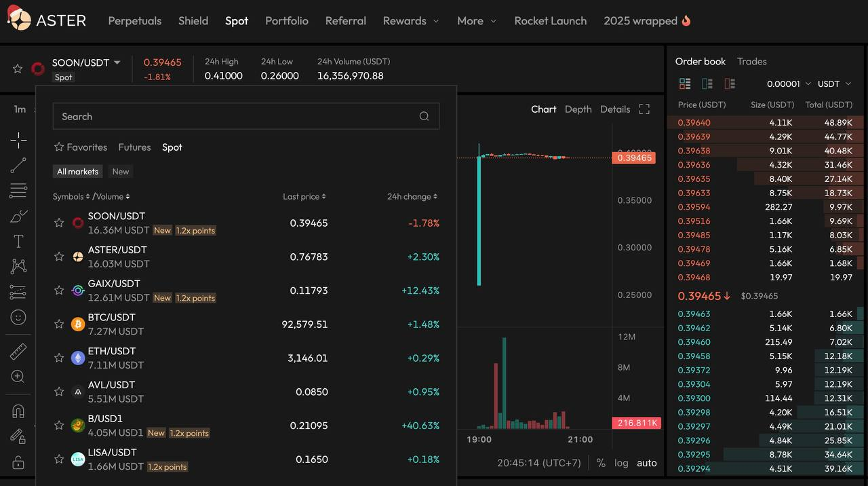This screenshot has height=486, width=868.
Task: Toggle log scale on the chart
Action: point(621,463)
